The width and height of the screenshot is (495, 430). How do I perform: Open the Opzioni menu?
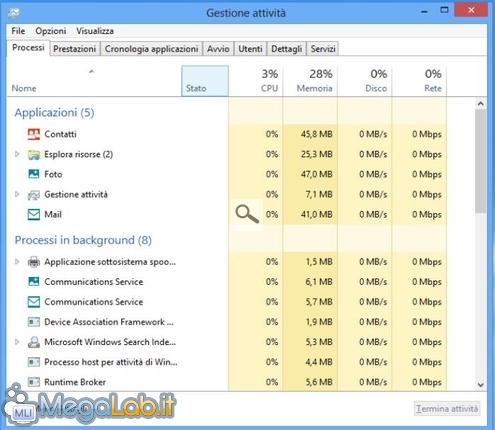(51, 31)
